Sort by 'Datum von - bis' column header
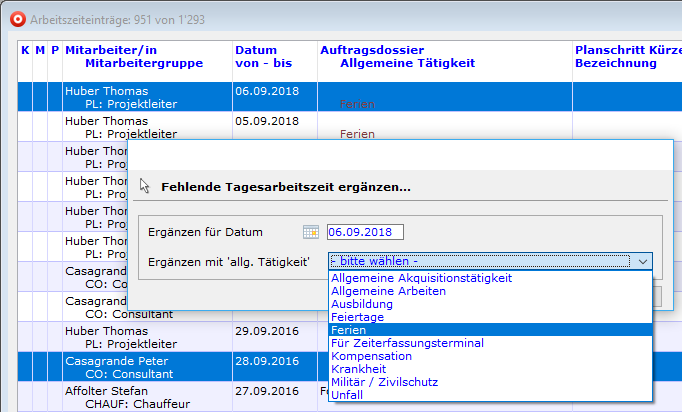This screenshot has height=412, width=682. 262,56
